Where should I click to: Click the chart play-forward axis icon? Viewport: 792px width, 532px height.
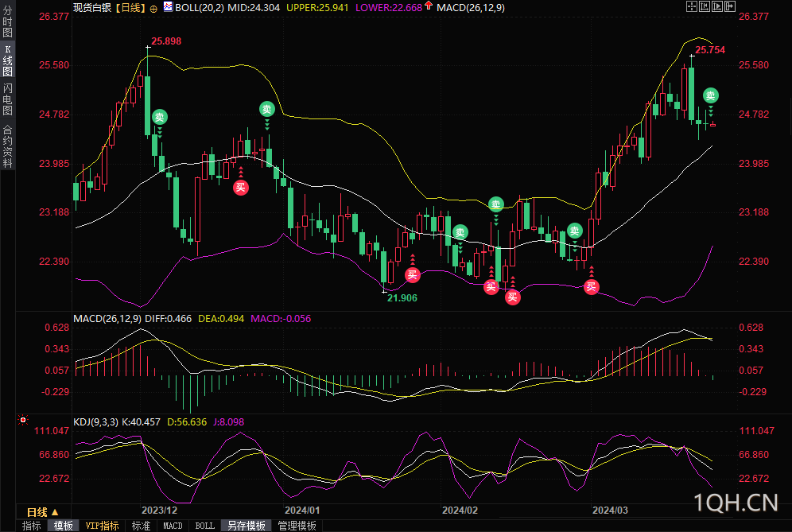[716, 6]
